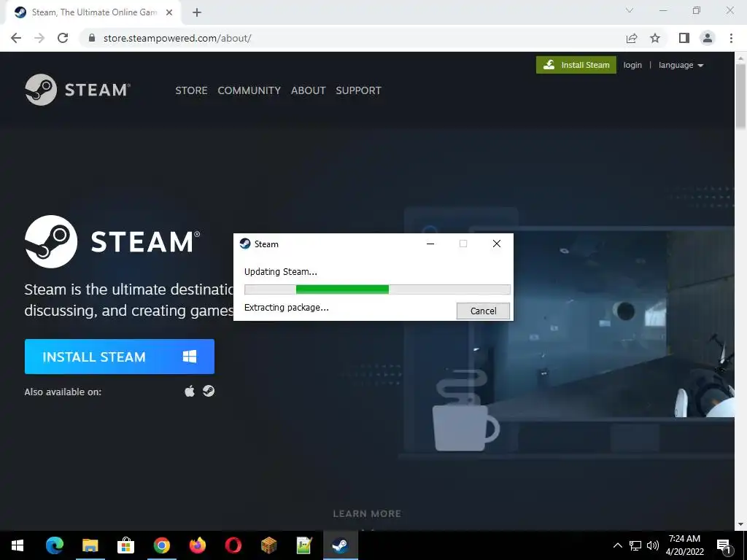Click the Apple macOS download icon
This screenshot has width=747, height=560.
click(x=190, y=392)
